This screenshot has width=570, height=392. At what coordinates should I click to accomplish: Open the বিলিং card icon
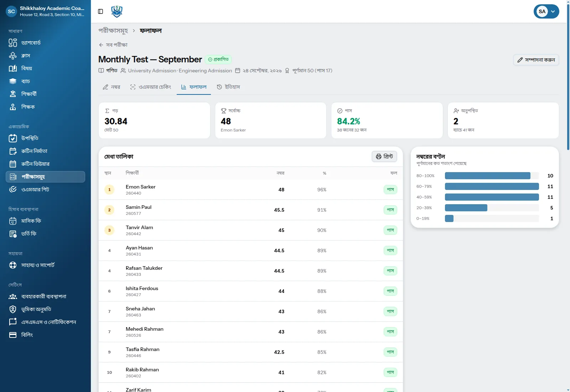click(13, 335)
